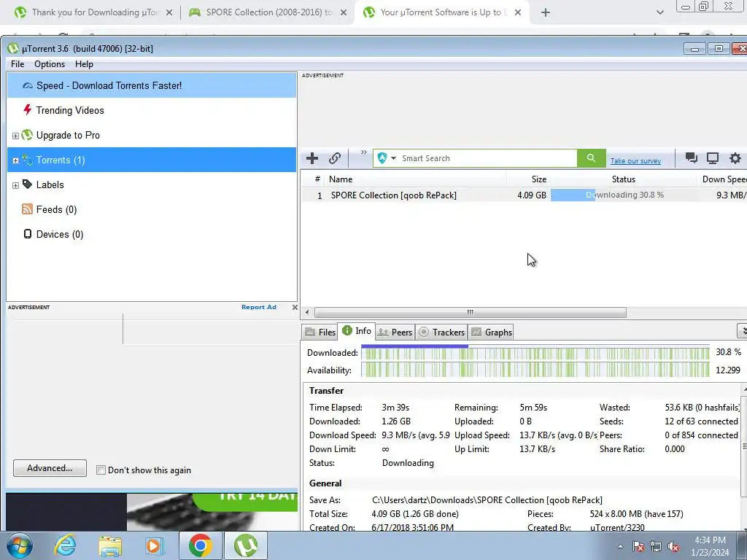Open Windows Explorer folder from taskbar
Screen dimensions: 747x560
tap(110, 545)
